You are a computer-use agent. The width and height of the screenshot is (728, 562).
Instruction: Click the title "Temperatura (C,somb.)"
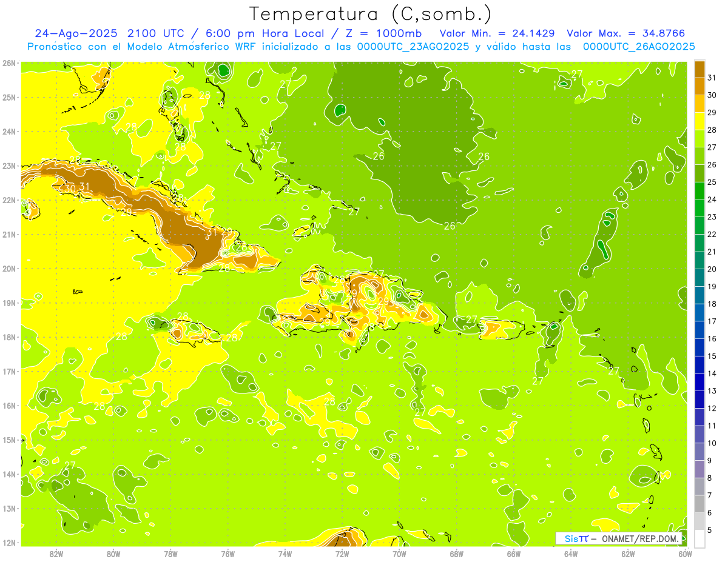coord(371,15)
